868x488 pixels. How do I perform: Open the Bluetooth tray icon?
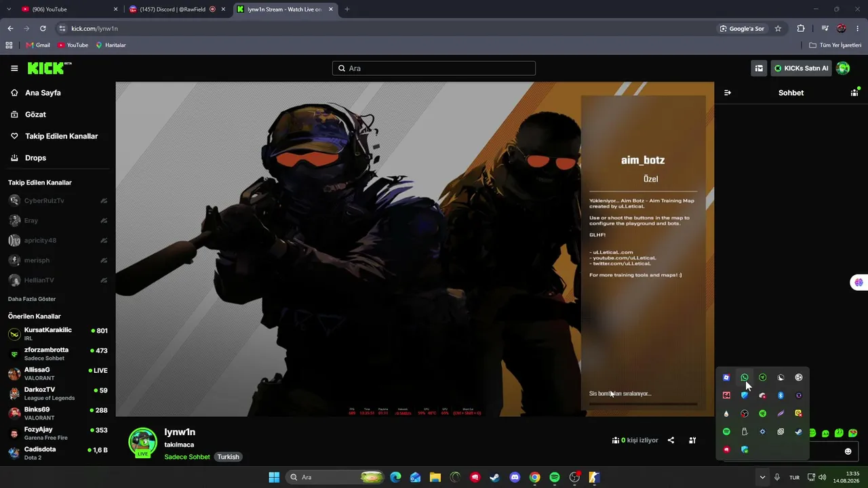pyautogui.click(x=781, y=395)
